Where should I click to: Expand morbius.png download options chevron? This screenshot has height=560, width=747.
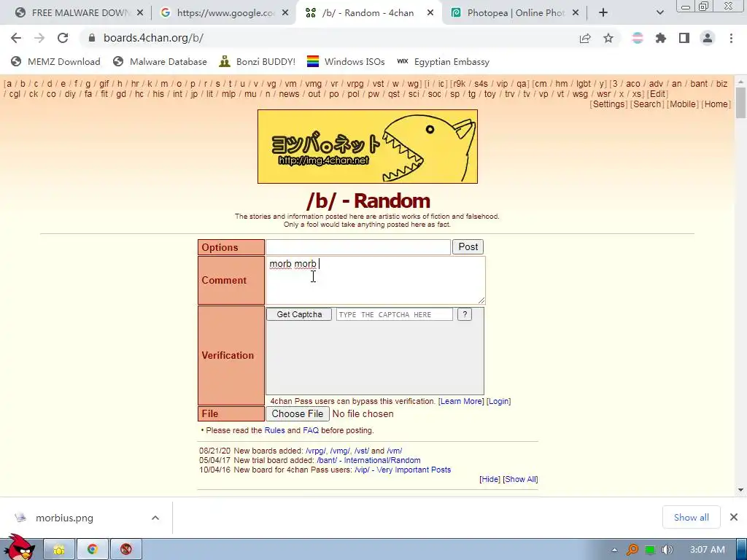pos(155,518)
